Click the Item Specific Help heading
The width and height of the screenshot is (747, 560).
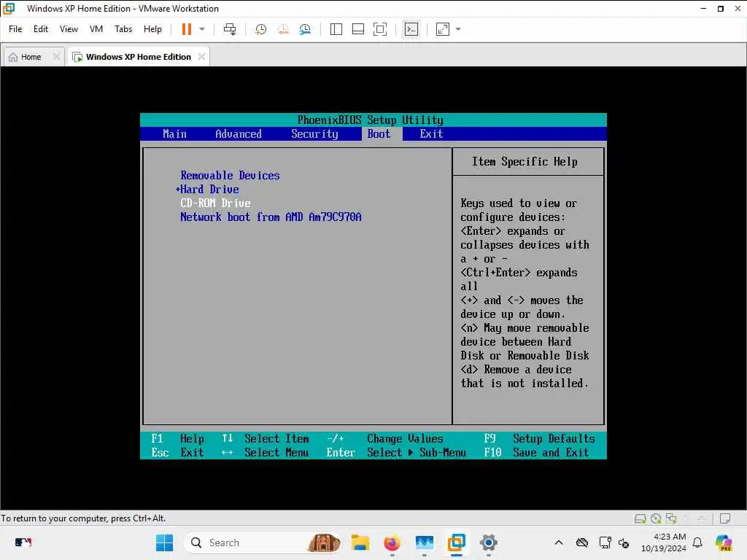pos(525,161)
